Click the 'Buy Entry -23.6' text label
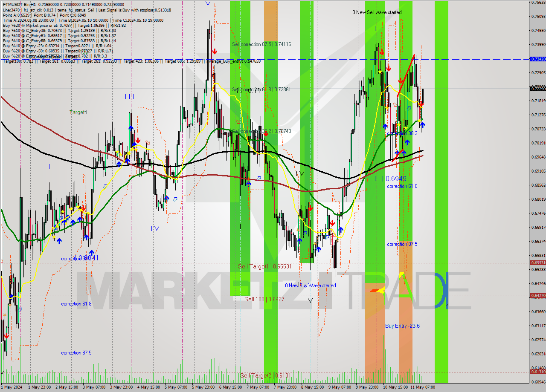 pos(402,326)
